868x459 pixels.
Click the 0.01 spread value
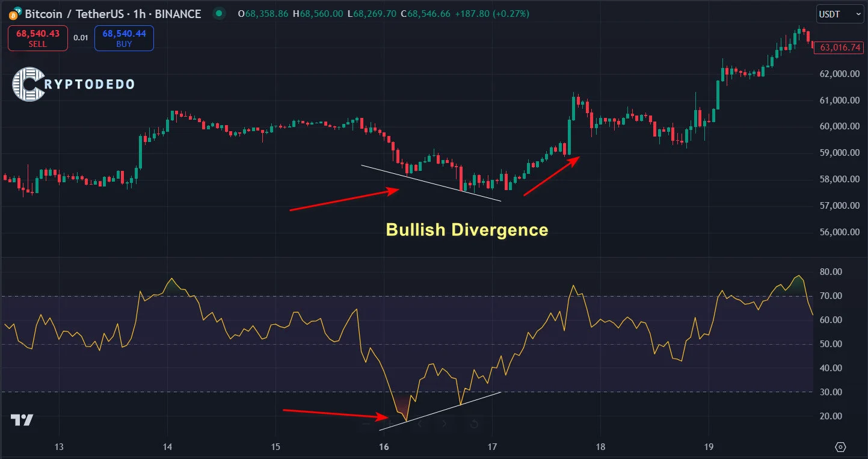pyautogui.click(x=81, y=38)
